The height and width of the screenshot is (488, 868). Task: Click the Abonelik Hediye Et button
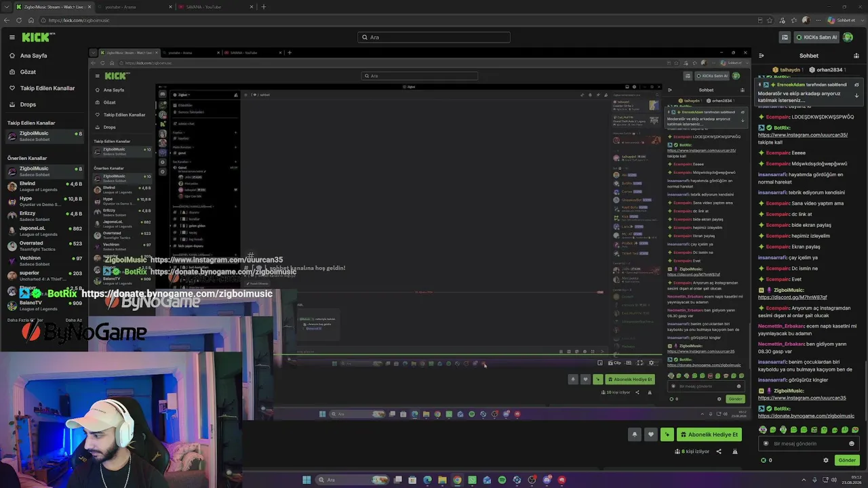[709, 434]
